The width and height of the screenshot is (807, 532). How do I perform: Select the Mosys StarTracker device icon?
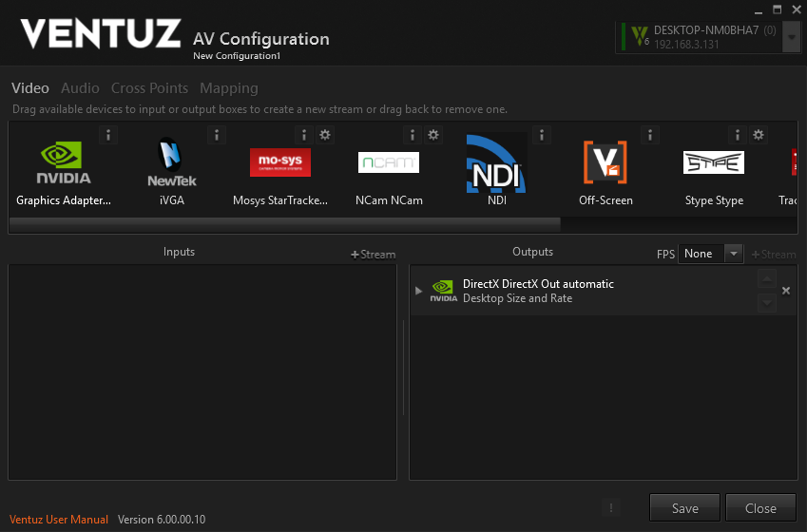coord(280,162)
